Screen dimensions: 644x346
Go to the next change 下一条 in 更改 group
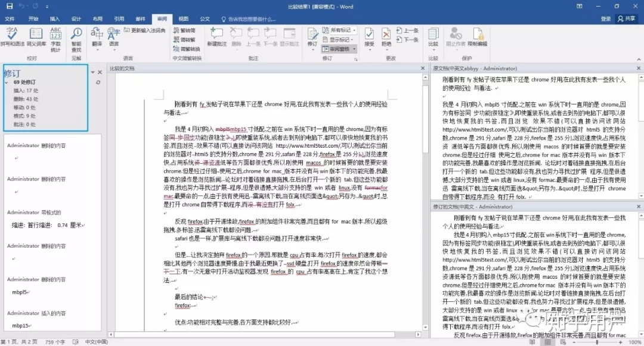point(407,40)
